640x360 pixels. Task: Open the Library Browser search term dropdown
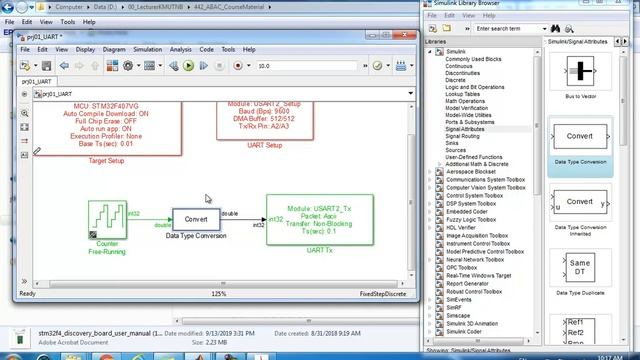[x=544, y=29]
